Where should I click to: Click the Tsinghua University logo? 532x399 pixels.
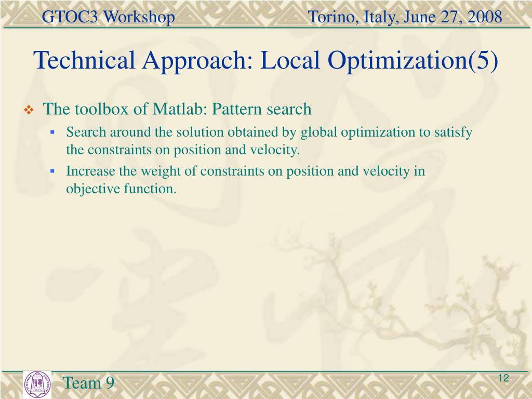click(x=37, y=384)
